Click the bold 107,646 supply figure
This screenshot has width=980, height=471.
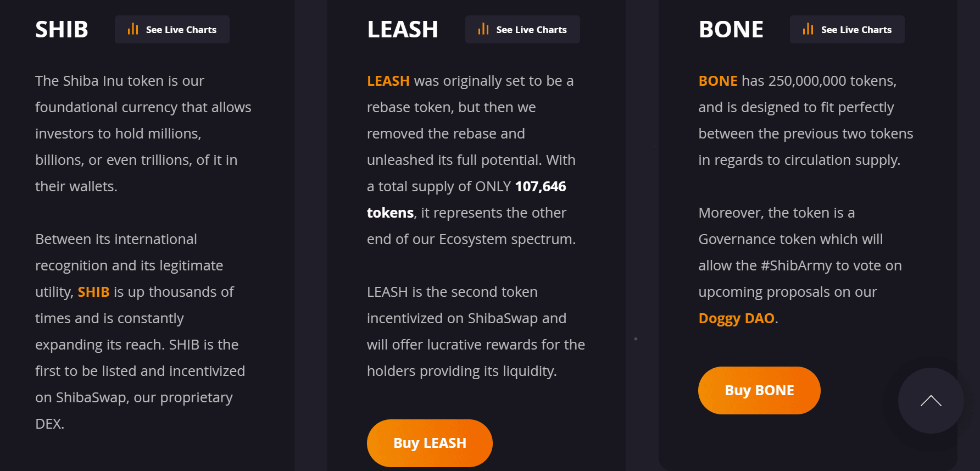(x=540, y=186)
